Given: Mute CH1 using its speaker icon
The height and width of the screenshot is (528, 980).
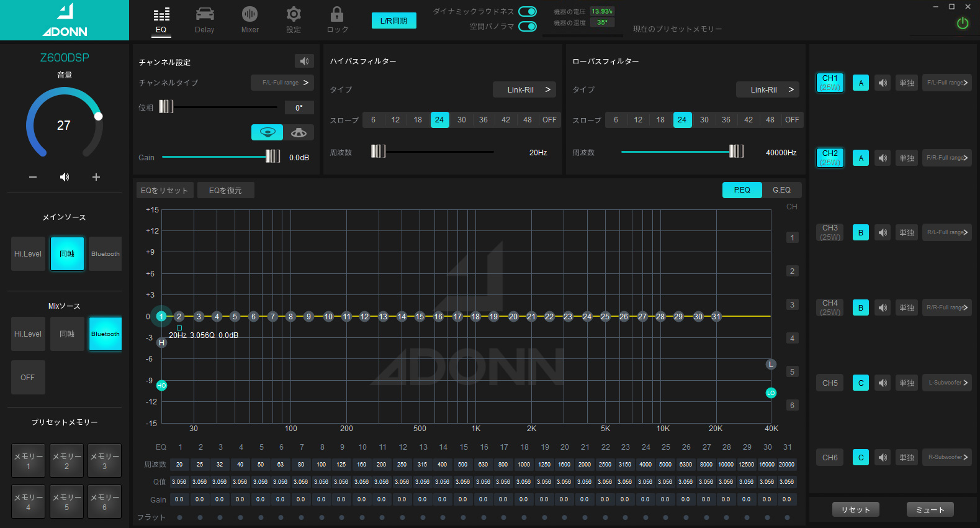Looking at the screenshot, I should click(x=883, y=83).
